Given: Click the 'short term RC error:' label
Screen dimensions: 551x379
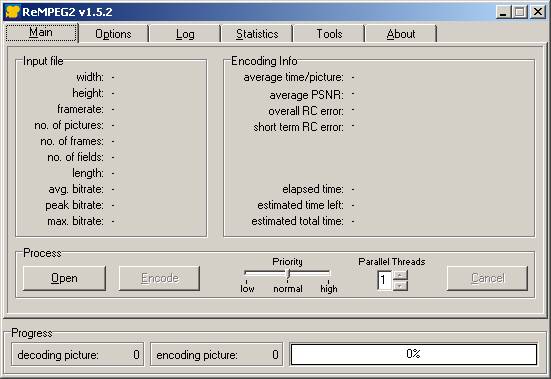Looking at the screenshot, I should click(299, 127).
